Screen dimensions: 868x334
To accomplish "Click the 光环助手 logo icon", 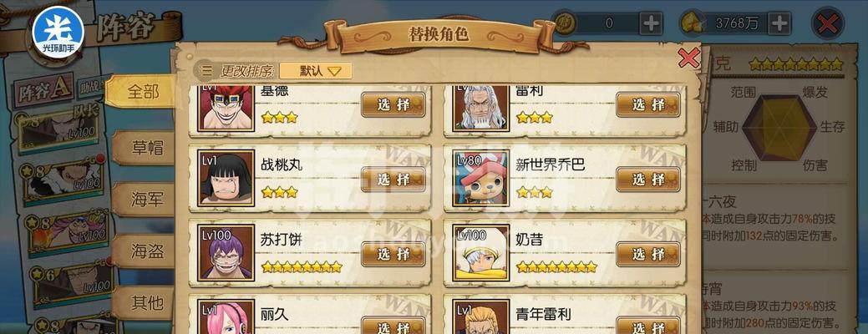I will pos(58,33).
